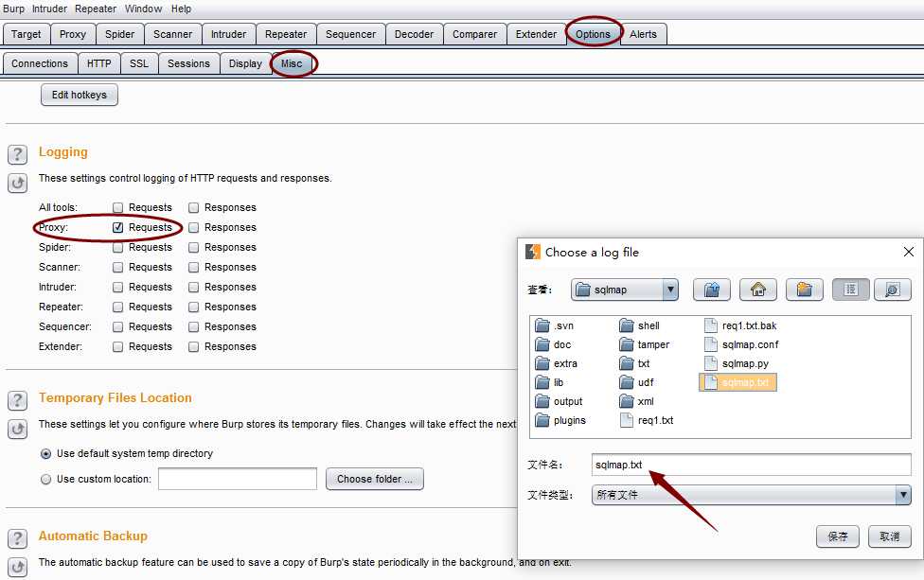Uncheck Proxy Requests logging
Image resolution: width=924 pixels, height=580 pixels.
117,227
